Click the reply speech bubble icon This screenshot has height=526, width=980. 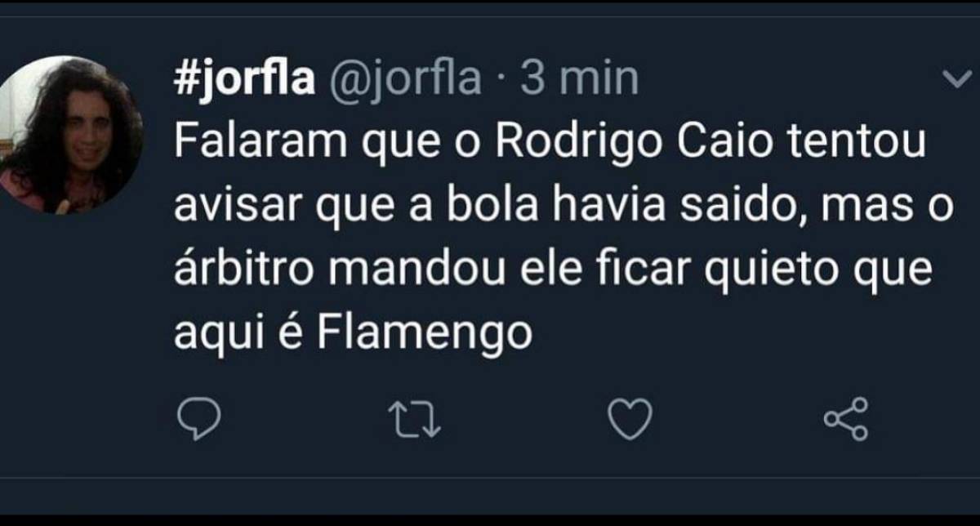tap(198, 420)
